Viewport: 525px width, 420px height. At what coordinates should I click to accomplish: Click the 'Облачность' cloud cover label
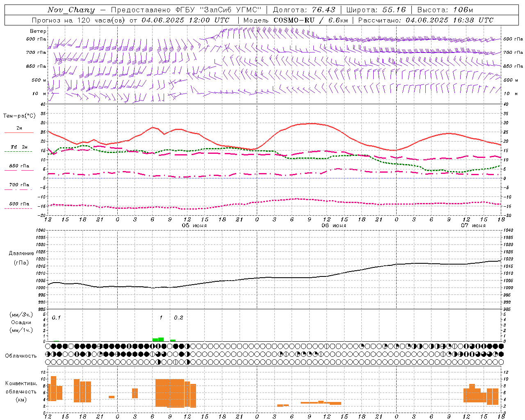point(21,356)
